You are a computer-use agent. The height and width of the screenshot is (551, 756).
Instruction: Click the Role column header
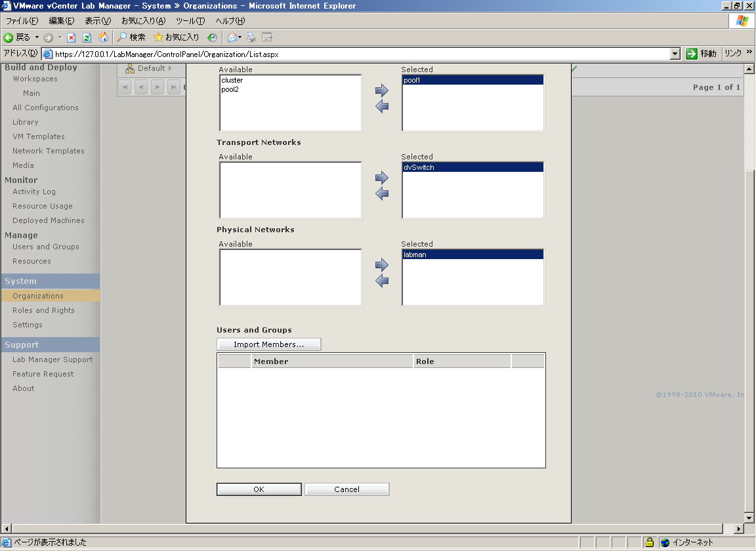click(x=462, y=361)
